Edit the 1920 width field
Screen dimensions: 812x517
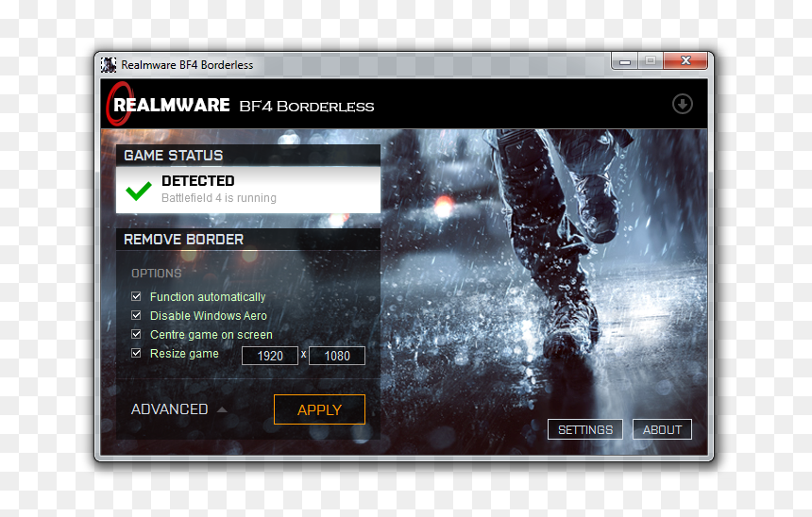[x=270, y=356]
